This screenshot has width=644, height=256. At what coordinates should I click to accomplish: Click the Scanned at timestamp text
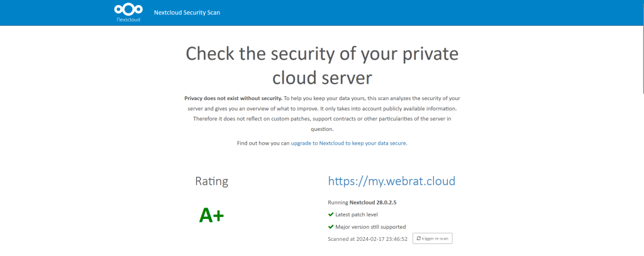(368, 239)
